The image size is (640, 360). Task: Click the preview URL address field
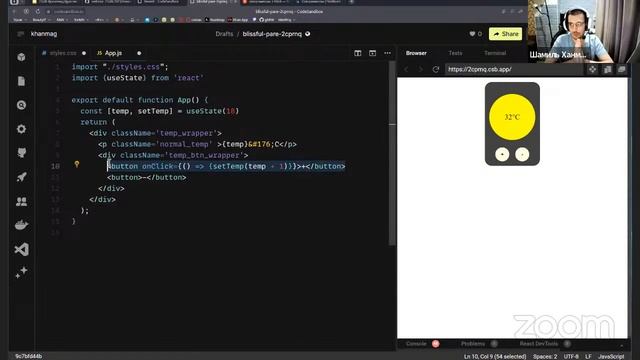point(513,69)
